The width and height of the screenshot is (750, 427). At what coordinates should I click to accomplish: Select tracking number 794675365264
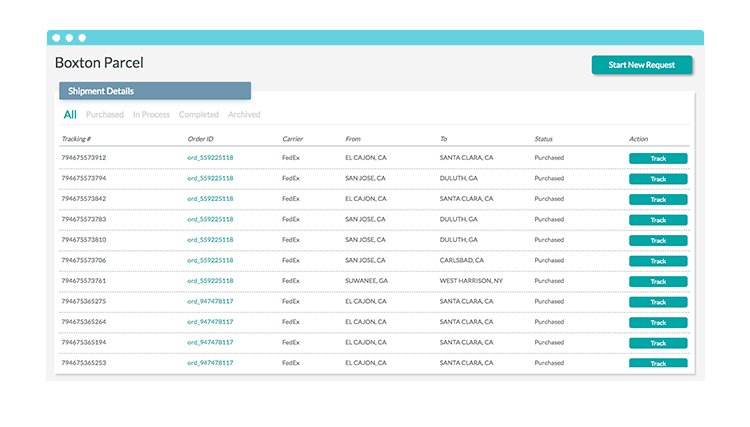(84, 322)
